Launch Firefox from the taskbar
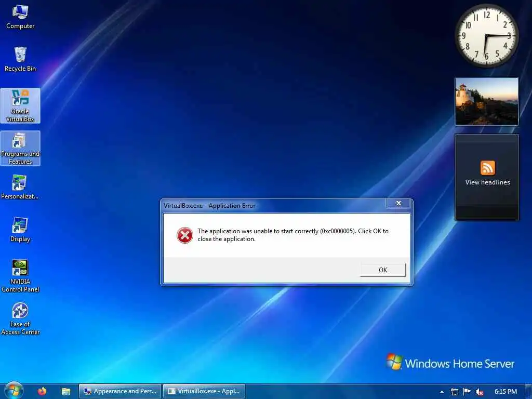 click(x=42, y=392)
